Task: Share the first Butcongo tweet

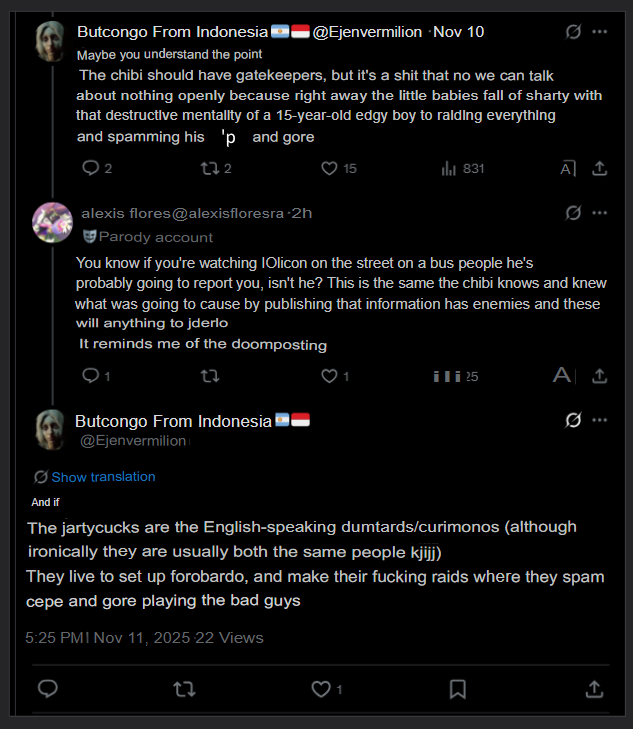Action: pos(600,168)
